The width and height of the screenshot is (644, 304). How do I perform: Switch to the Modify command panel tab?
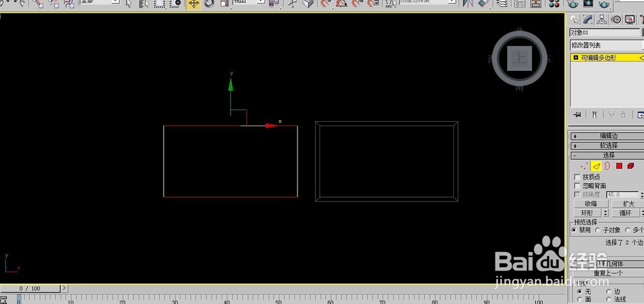(588, 19)
